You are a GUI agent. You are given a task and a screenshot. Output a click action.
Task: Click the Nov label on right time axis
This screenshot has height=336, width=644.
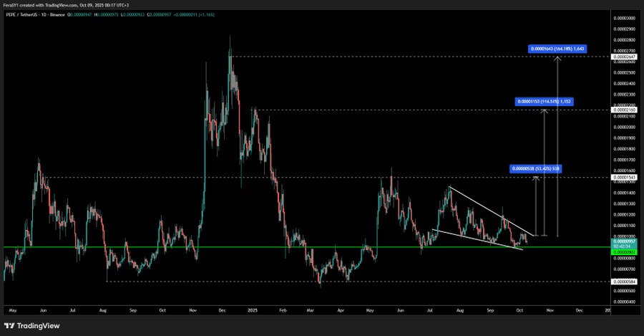click(x=550, y=312)
